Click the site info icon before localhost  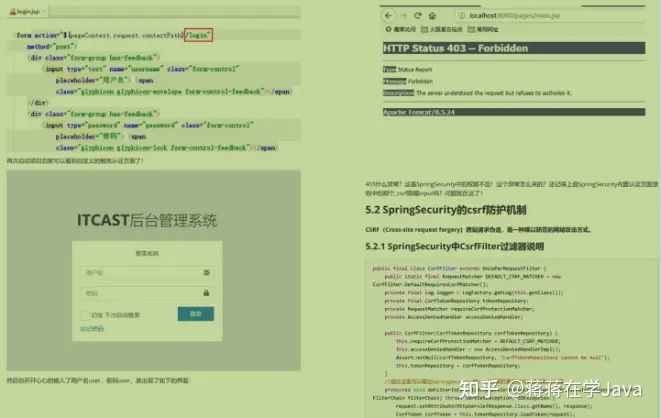point(462,16)
